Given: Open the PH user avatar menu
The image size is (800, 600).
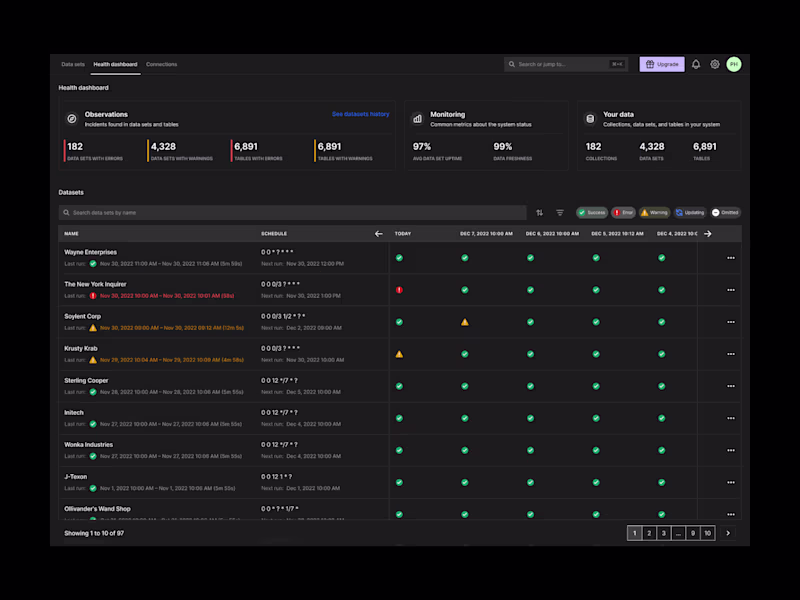Looking at the screenshot, I should click(x=734, y=64).
